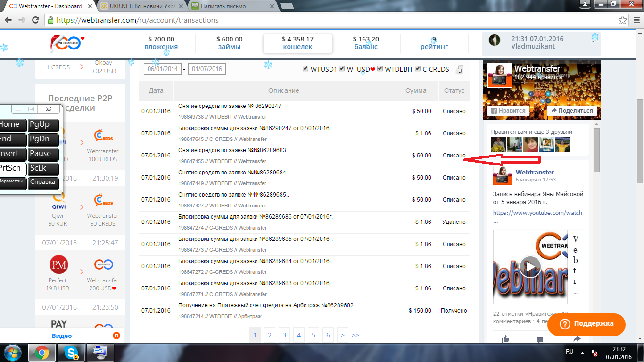Click the Facebook Поделиться button
644x362 pixels.
tap(572, 110)
